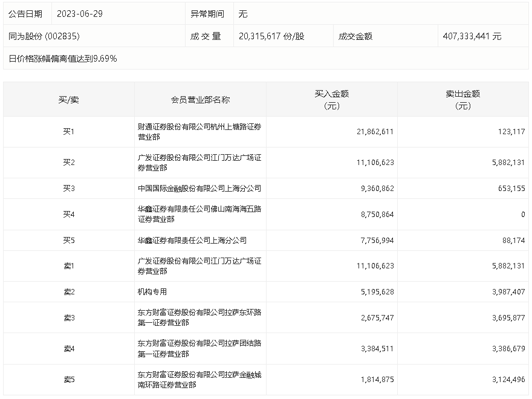This screenshot has height=399, width=532.
Task: Select buy amount 7,756,994
Action: 377,241
